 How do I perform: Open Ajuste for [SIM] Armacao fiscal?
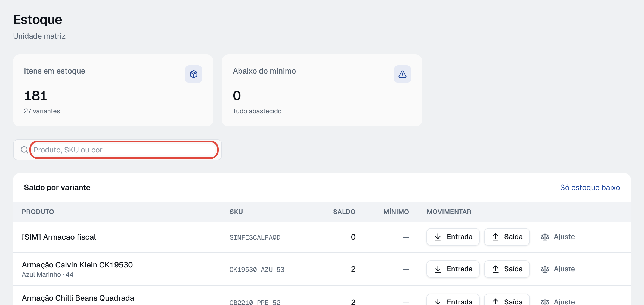point(558,237)
